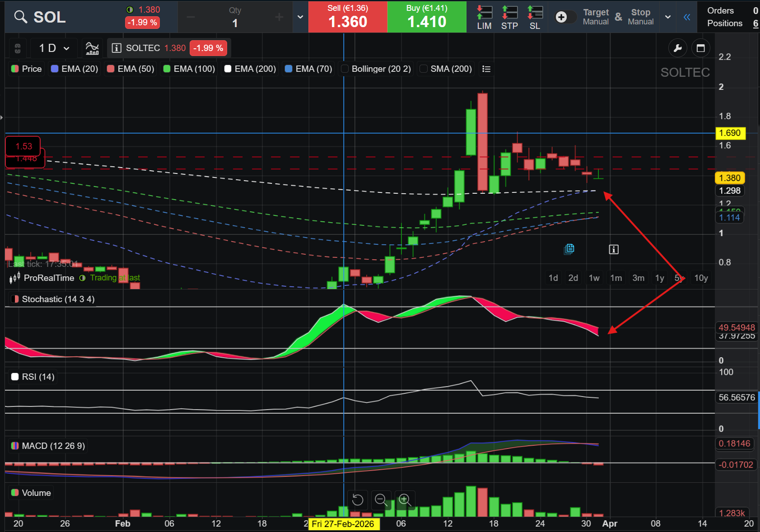The height and width of the screenshot is (532, 760).
Task: Click the ProRealTime candlestick logo icon
Action: click(x=15, y=278)
